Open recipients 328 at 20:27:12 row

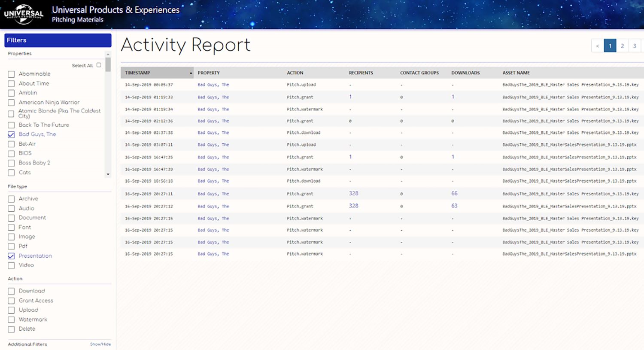pyautogui.click(x=353, y=206)
